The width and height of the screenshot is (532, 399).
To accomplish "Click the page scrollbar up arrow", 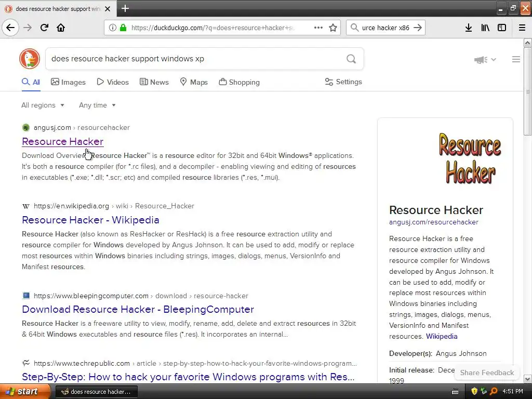I will pyautogui.click(x=528, y=43).
